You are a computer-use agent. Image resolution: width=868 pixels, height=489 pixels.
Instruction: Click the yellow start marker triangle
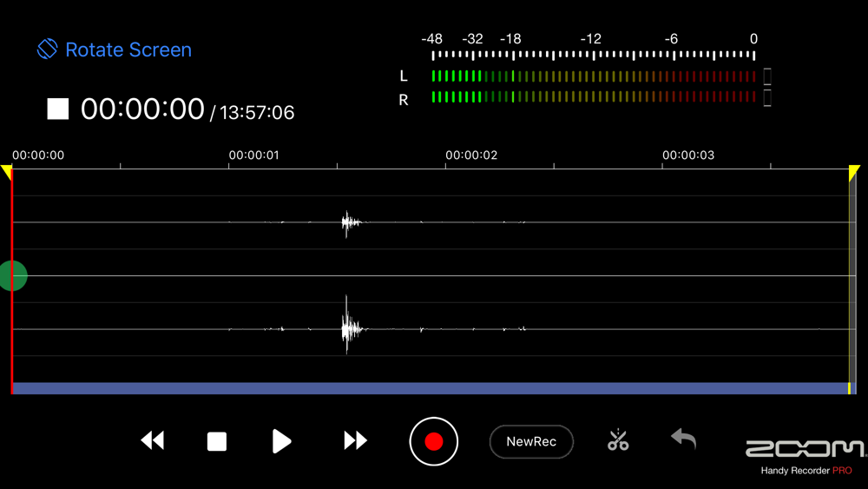click(6, 172)
